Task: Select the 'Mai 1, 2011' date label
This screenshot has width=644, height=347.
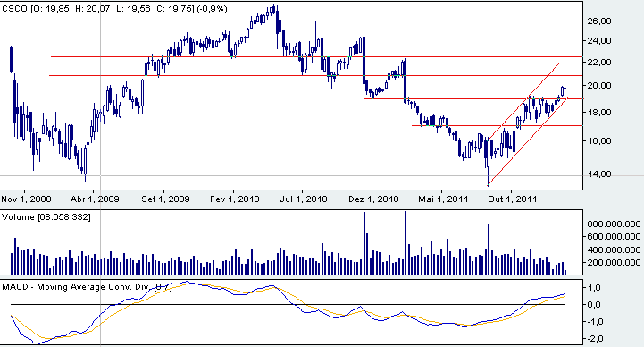Action: 443,199
